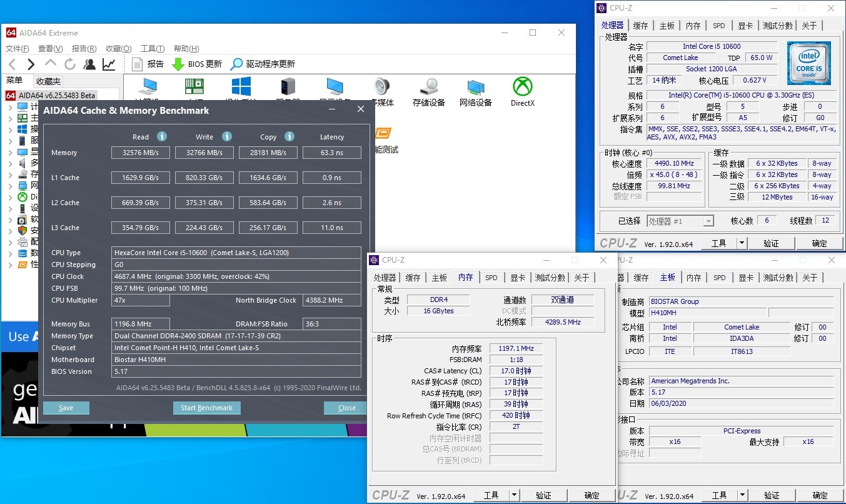Switch to 关于 tab in mainboard CPU-Z window

(x=810, y=278)
